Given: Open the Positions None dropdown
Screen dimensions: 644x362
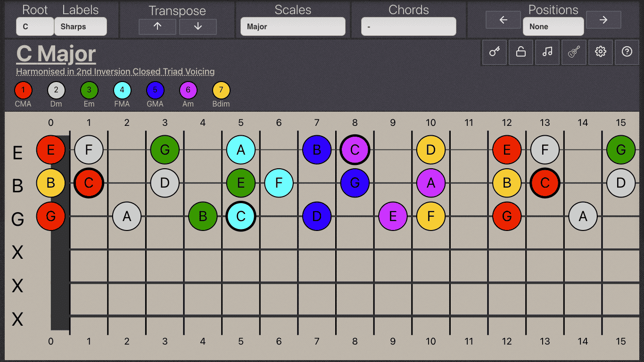Looking at the screenshot, I should [553, 26].
